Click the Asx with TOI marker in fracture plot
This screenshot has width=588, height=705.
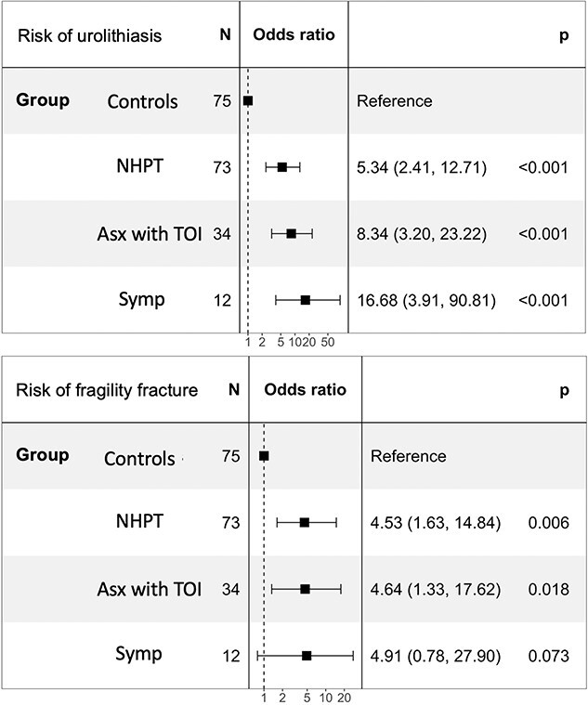[305, 589]
